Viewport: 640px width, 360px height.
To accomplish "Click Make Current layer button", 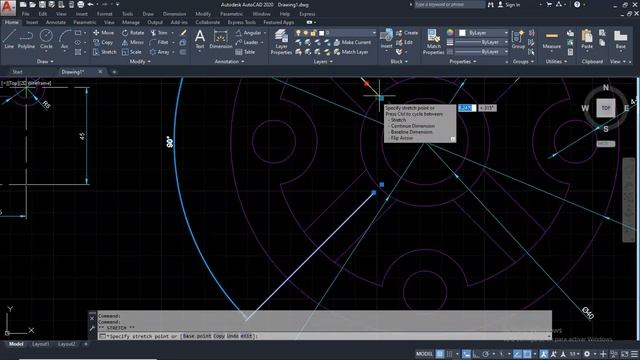I will point(353,42).
